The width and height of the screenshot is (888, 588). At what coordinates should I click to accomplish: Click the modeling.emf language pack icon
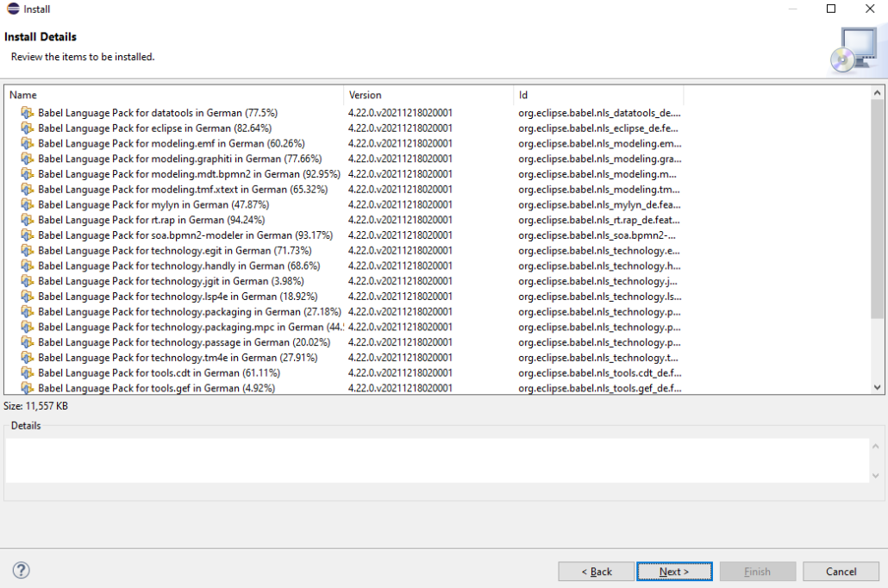[x=27, y=143]
